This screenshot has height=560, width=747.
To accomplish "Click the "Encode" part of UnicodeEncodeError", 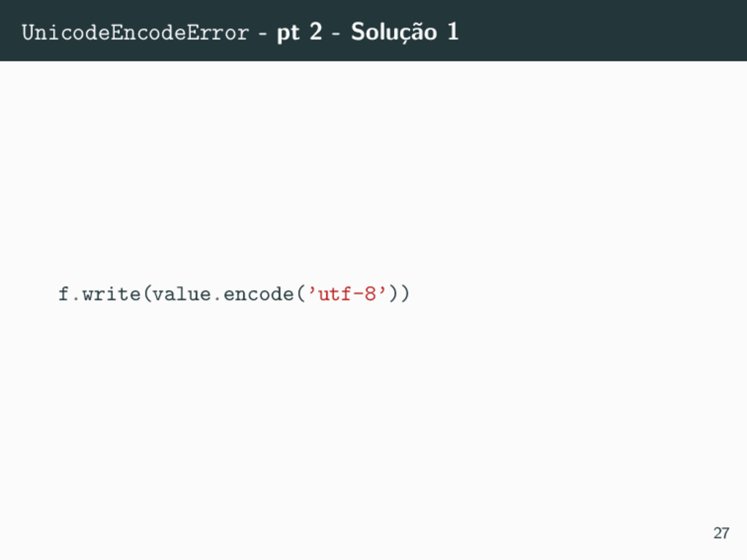I will pos(149,32).
